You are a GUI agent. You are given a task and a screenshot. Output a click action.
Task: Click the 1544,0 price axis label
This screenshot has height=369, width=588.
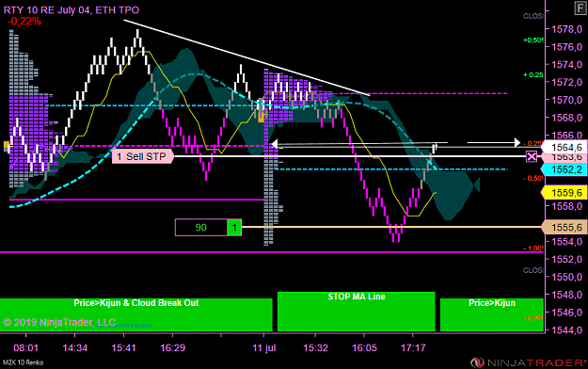pos(566,330)
